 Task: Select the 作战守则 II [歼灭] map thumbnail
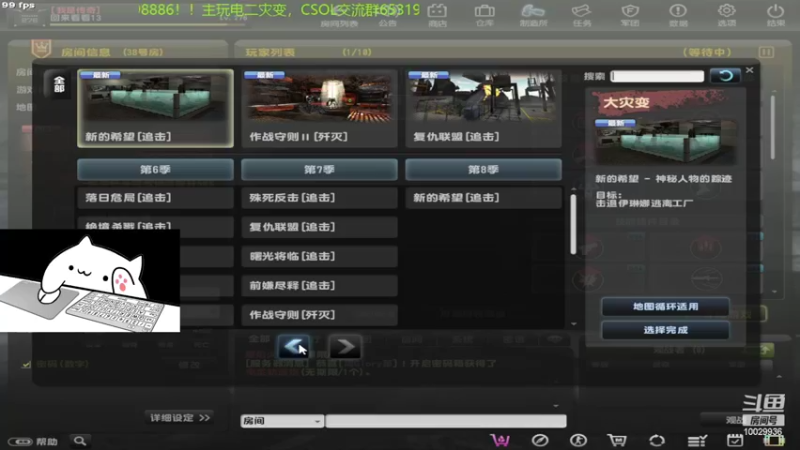[x=319, y=108]
